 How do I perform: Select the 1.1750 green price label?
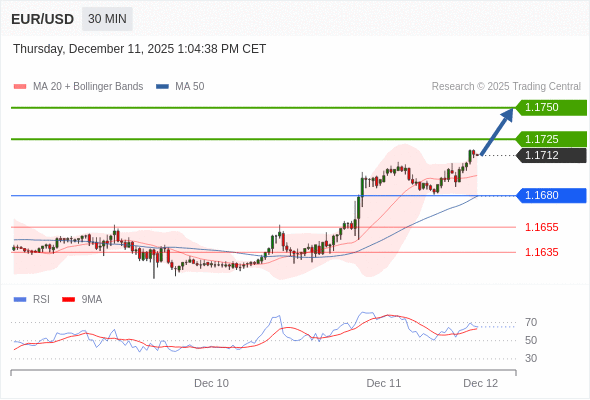pyautogui.click(x=551, y=108)
